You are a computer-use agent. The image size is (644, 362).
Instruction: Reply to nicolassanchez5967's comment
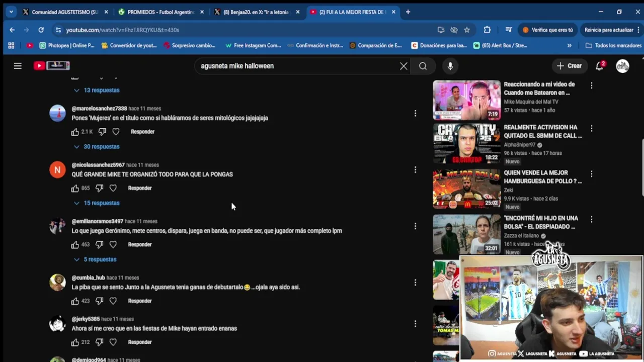coord(140,188)
